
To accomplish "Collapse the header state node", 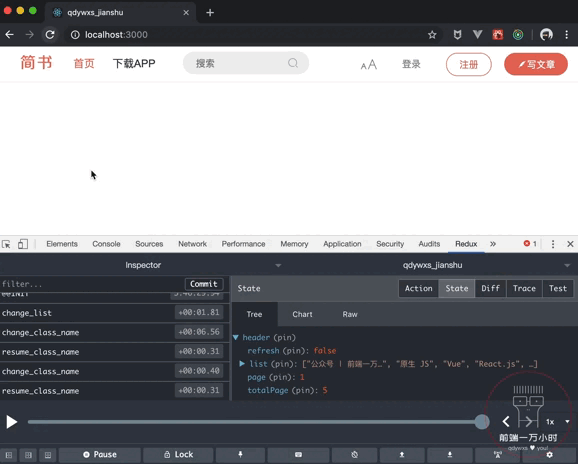I will pyautogui.click(x=236, y=337).
